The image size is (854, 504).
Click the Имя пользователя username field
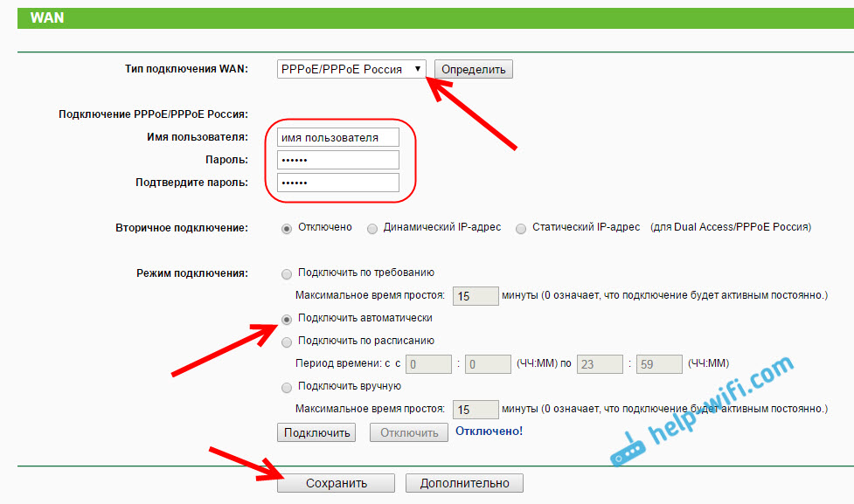(337, 138)
